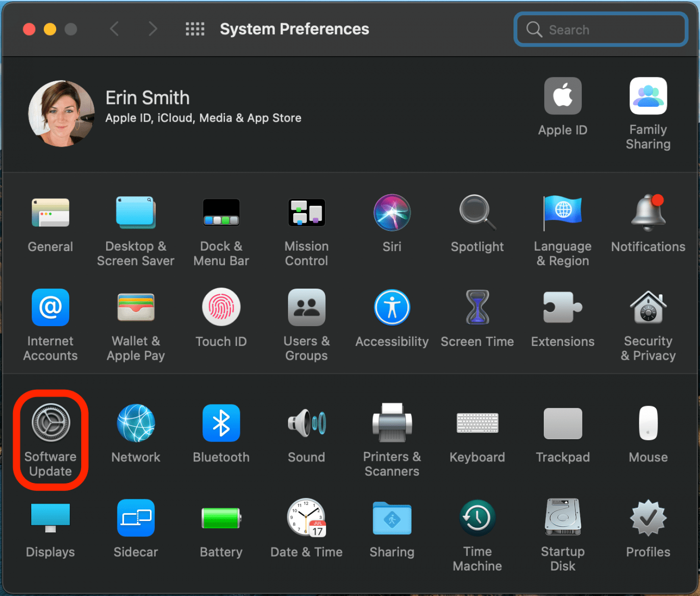Click 'Apple ID, iCloud, Media & App Store' text
This screenshot has height=596, width=700.
point(203,118)
